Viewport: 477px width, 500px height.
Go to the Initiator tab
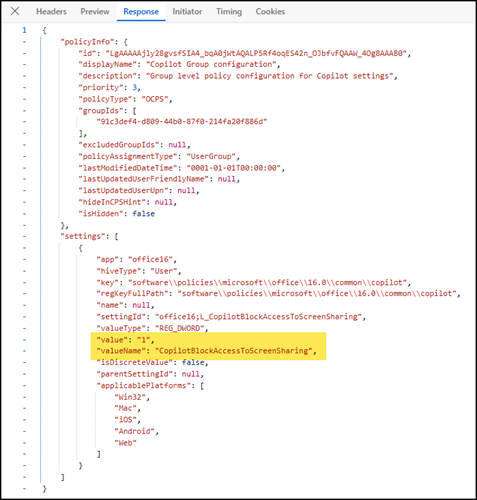pyautogui.click(x=187, y=12)
